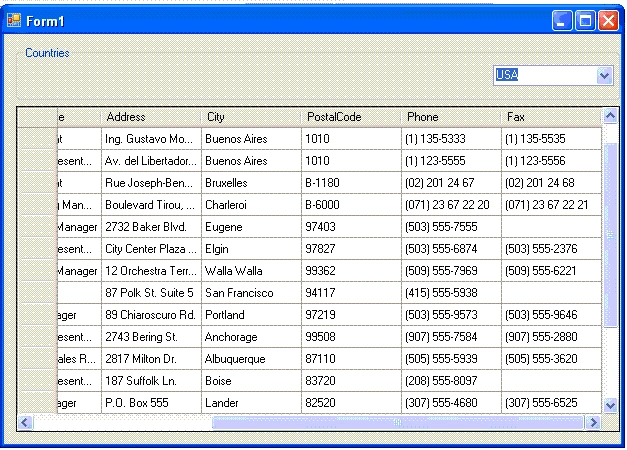
Task: Open the USA country dropdown arrow
Action: [x=604, y=75]
